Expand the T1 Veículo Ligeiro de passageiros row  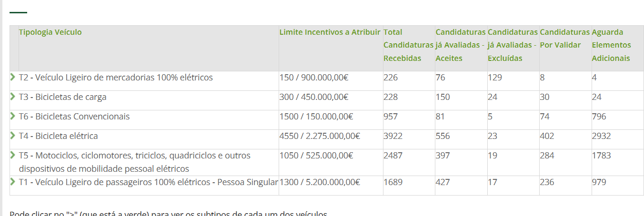(13, 181)
